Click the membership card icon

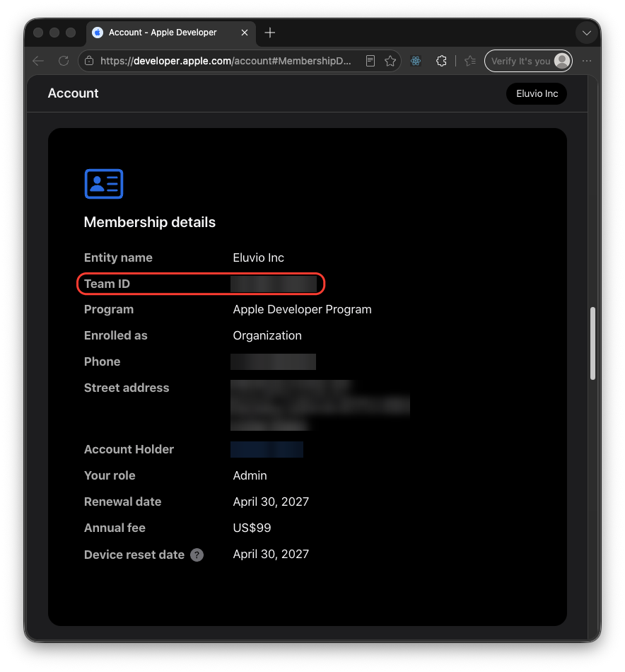pyautogui.click(x=104, y=184)
